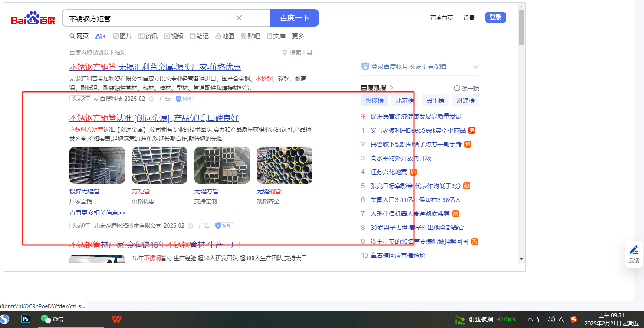Open the 查看更多相关信息 link
The width and height of the screenshot is (644, 328).
[x=97, y=213]
